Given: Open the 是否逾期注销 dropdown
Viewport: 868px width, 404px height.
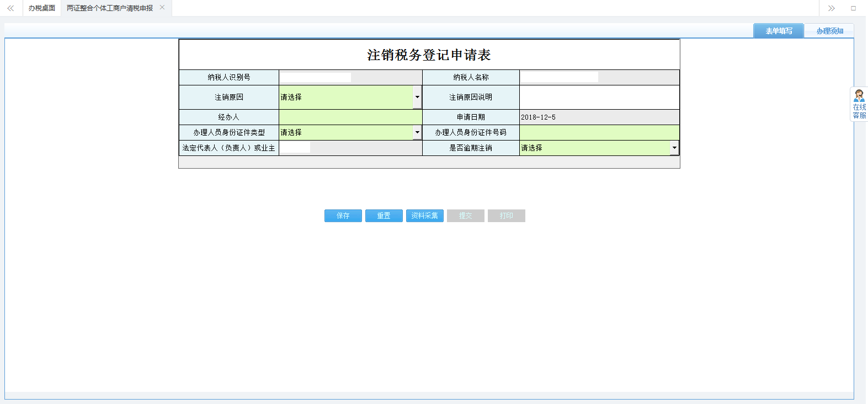Looking at the screenshot, I should coord(674,148).
